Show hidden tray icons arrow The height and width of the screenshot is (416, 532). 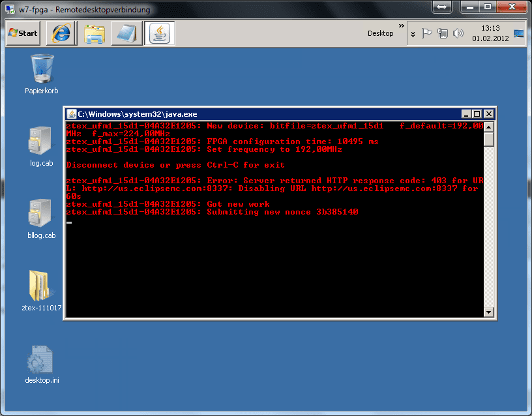(x=413, y=34)
